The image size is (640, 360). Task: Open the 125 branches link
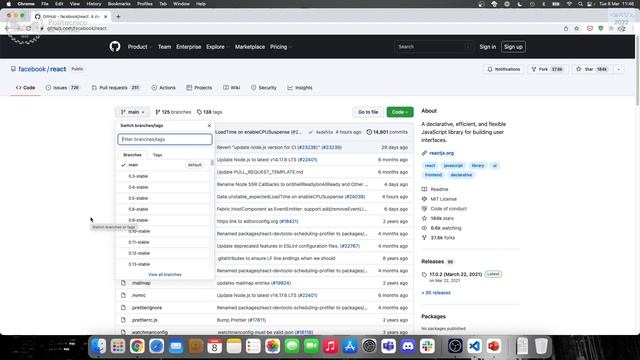(173, 112)
